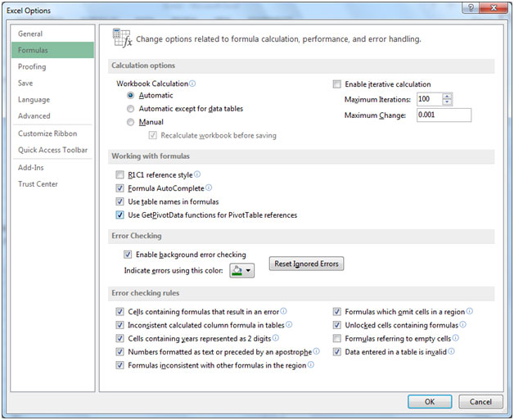Click info icon for Inconsistent calculated column formula
This screenshot has height=420, width=514.
(289, 324)
